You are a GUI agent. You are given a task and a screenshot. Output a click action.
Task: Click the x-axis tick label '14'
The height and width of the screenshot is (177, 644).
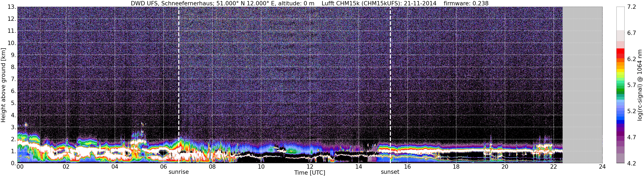coord(358,167)
